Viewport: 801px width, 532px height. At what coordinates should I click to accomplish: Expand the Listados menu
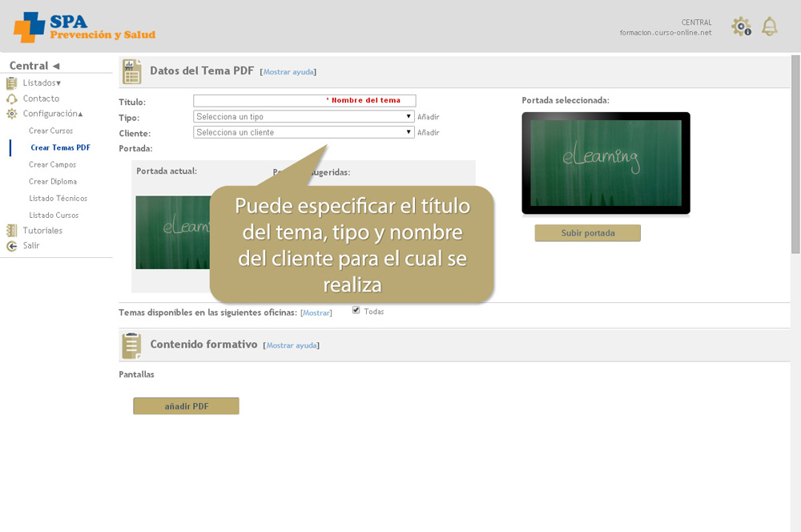(x=42, y=83)
